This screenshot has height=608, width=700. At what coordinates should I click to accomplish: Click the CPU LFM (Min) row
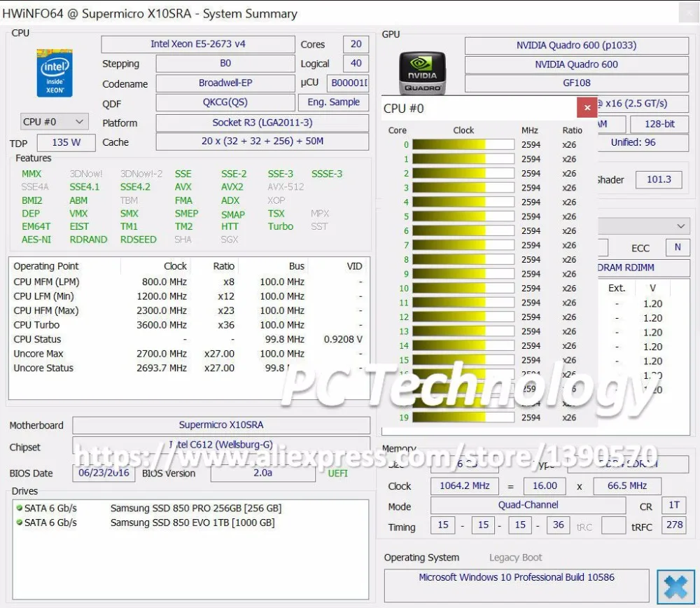[189, 296]
